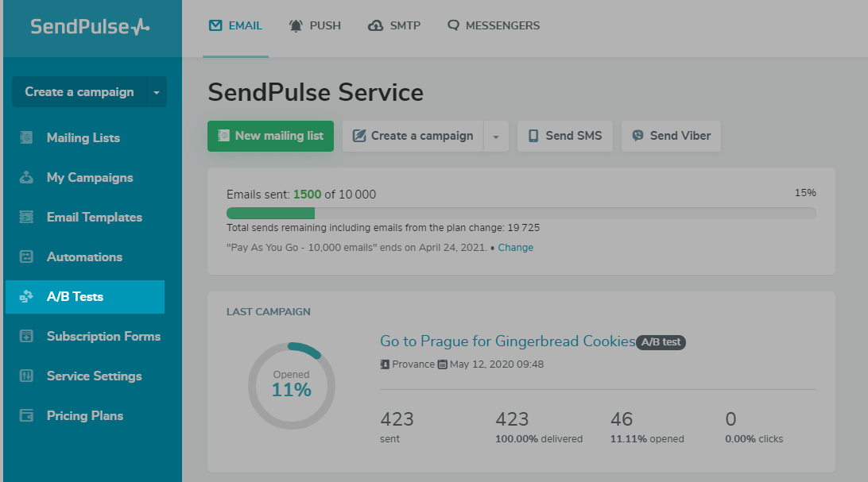
Task: Click the Automations sidebar icon
Action: pos(26,256)
